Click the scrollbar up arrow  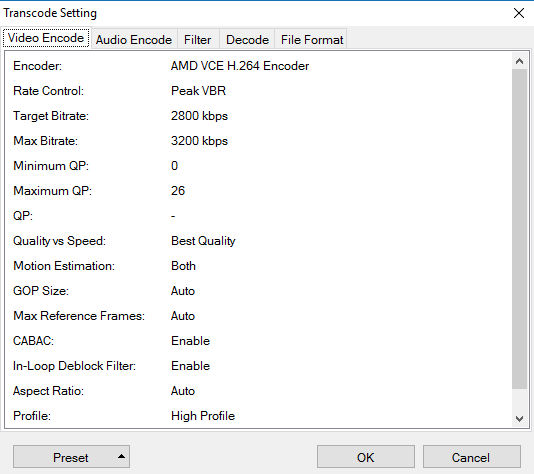[x=519, y=61]
